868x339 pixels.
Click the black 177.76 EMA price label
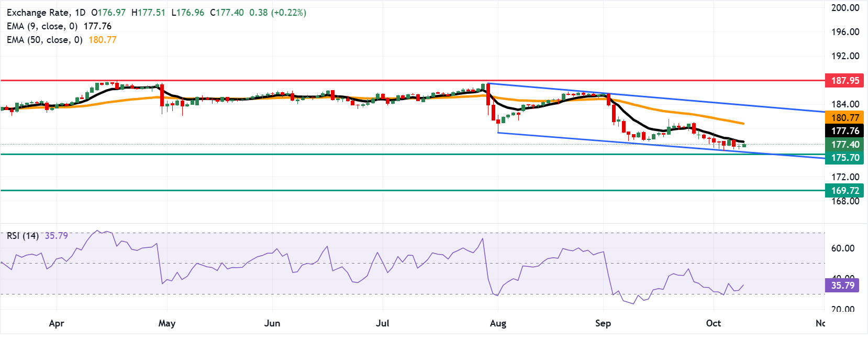[844, 131]
